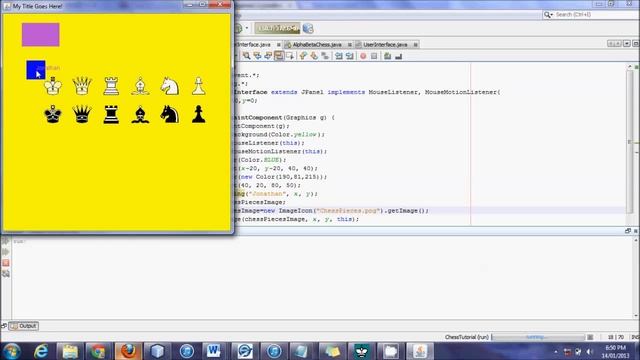Click Shift Line Right icon

coord(350,56)
